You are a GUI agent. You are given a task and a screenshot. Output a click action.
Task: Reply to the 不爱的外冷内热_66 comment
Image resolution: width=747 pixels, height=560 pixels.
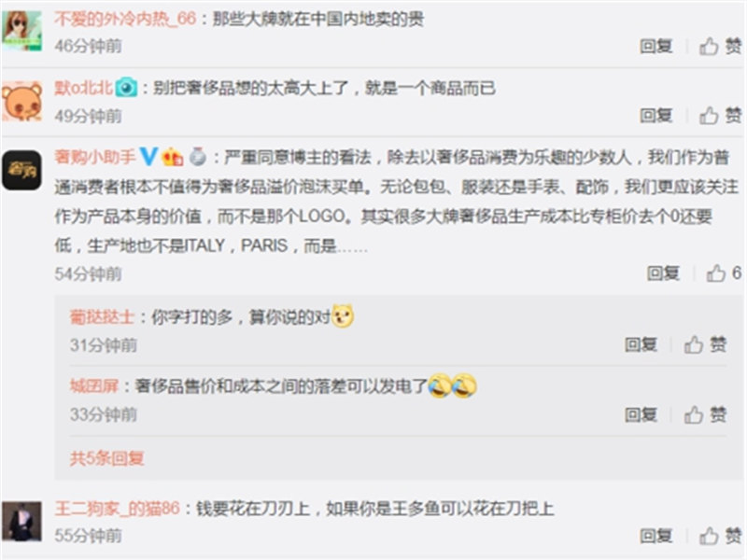click(x=656, y=46)
